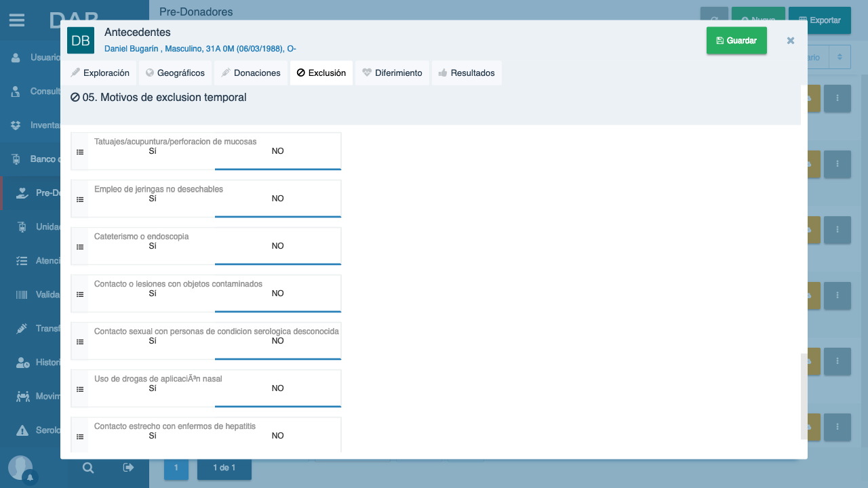Select NO for Contacto sexual con personas de condicion serologica
The image size is (868, 488).
278,342
